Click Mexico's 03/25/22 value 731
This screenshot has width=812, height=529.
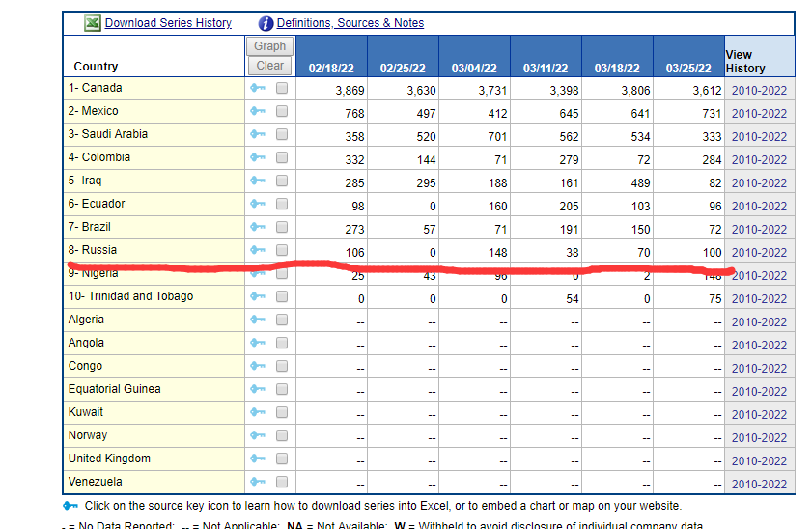[712, 114]
